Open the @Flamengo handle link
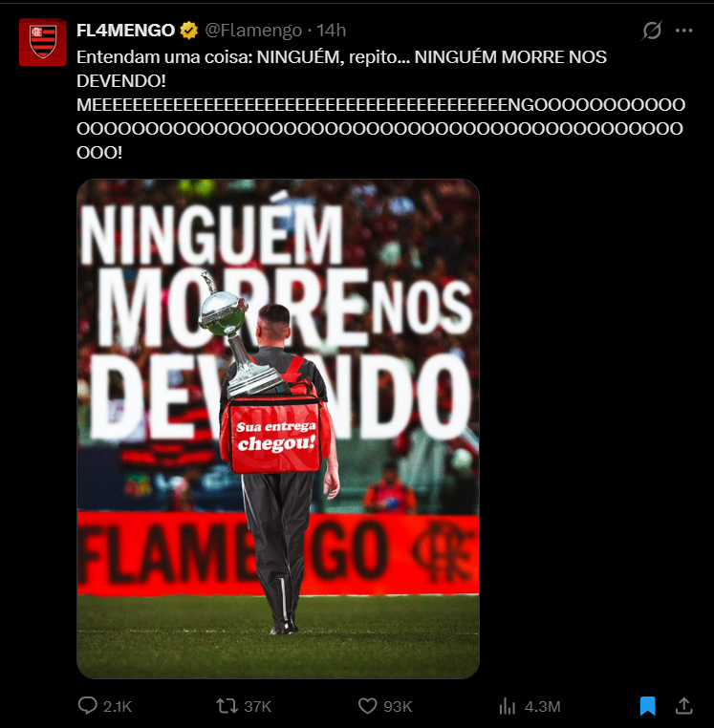Image resolution: width=714 pixels, height=728 pixels. 253,31
